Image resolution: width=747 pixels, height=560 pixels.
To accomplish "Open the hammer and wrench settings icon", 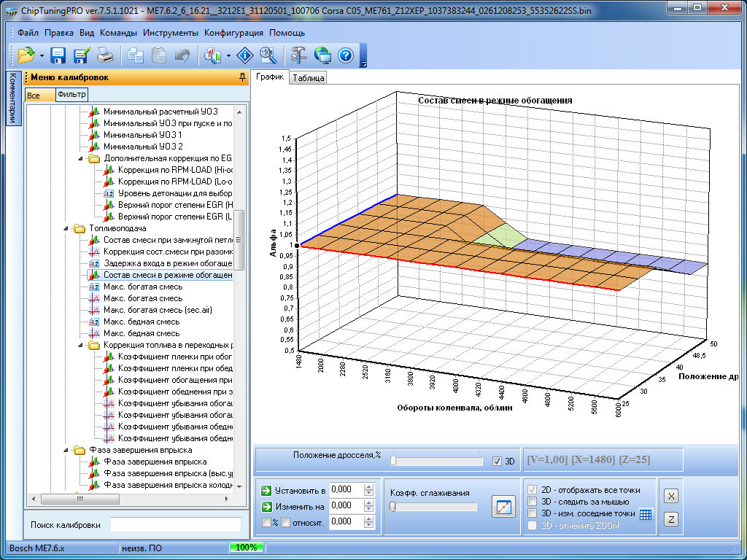I will coord(299,55).
